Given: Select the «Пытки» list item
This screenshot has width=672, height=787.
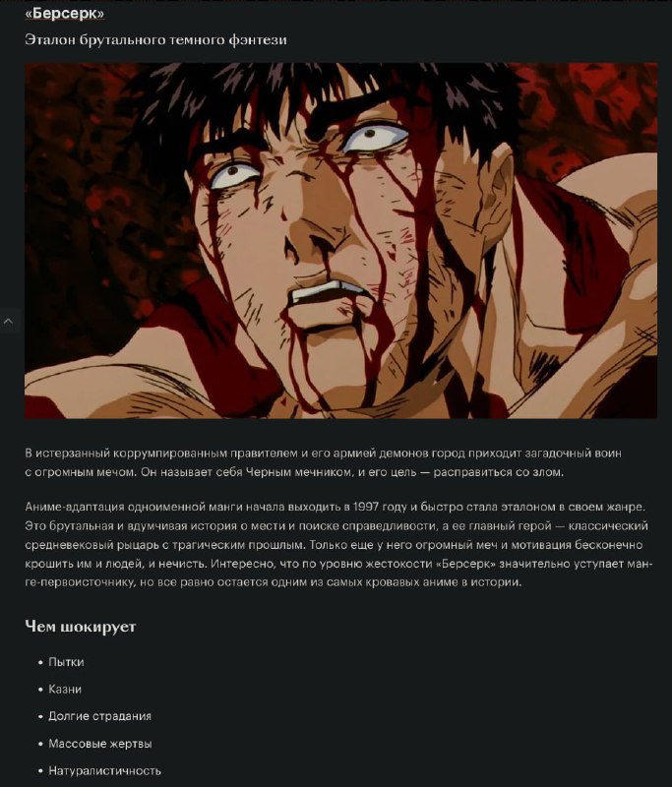Looking at the screenshot, I should point(66,662).
